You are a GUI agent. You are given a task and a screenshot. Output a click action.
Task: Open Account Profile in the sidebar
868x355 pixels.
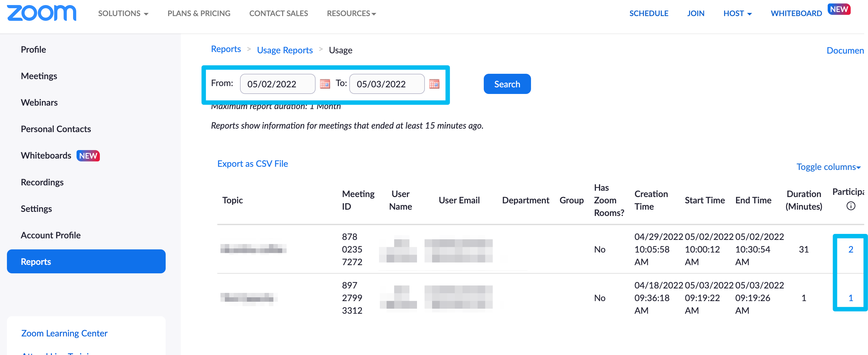coord(50,235)
